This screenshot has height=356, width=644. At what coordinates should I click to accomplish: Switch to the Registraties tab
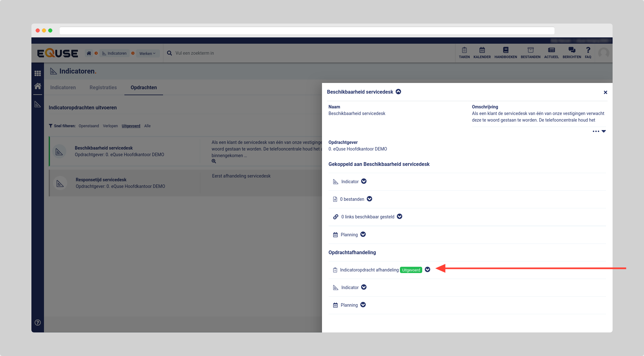point(103,87)
